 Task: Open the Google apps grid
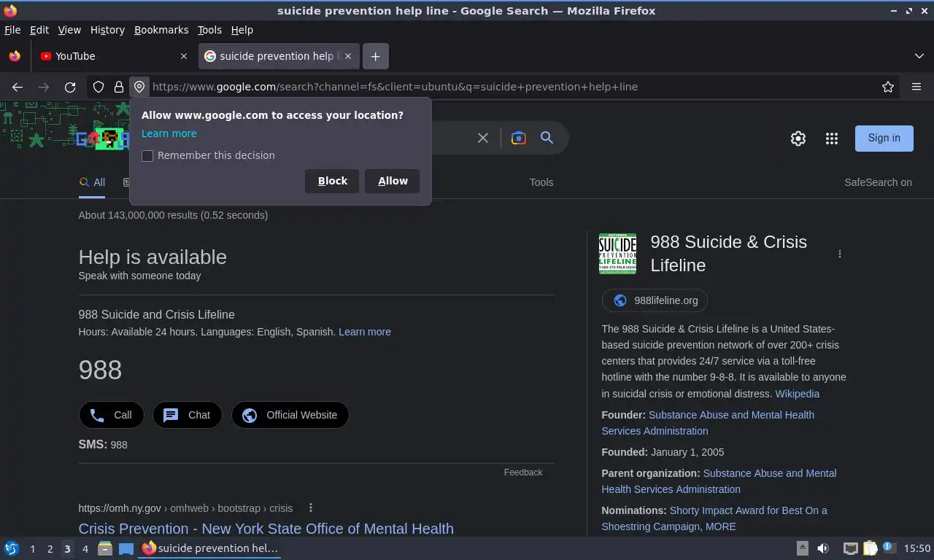click(x=832, y=138)
